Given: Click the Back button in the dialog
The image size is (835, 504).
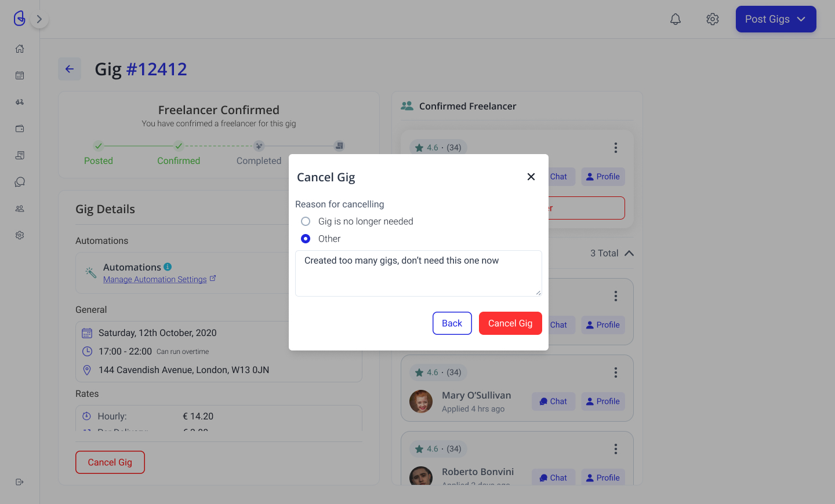Looking at the screenshot, I should click(452, 323).
